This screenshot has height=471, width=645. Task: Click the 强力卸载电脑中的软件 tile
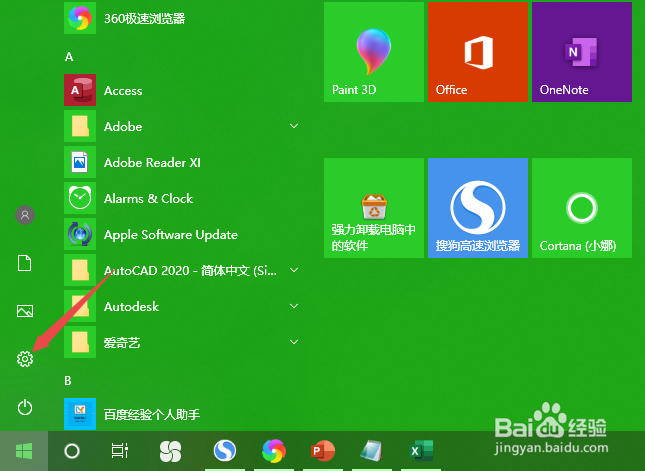coord(374,208)
